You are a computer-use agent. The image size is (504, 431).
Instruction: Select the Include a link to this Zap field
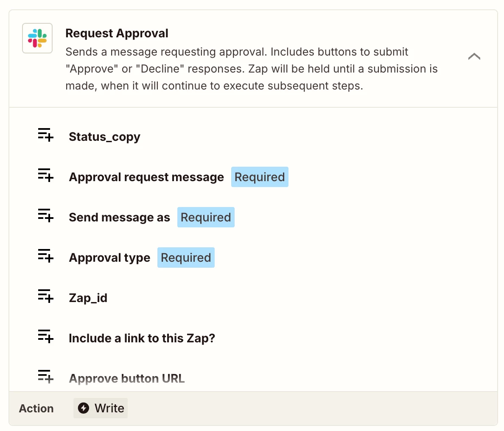click(x=142, y=338)
